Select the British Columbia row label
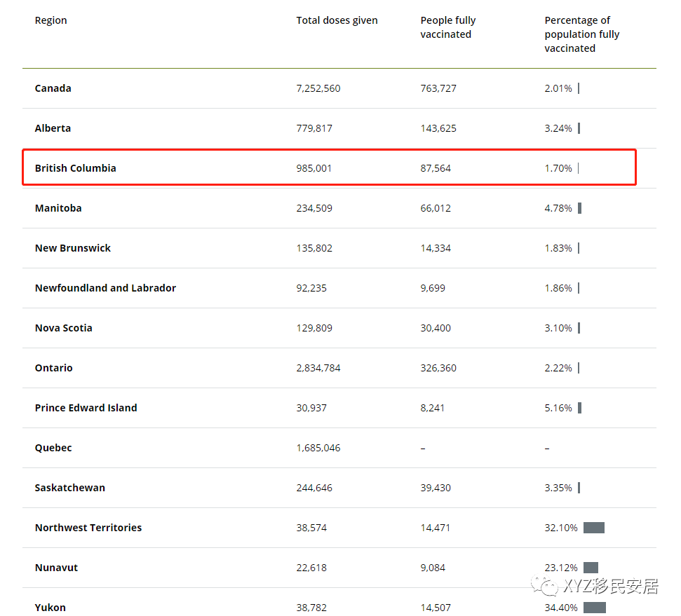 pos(76,168)
